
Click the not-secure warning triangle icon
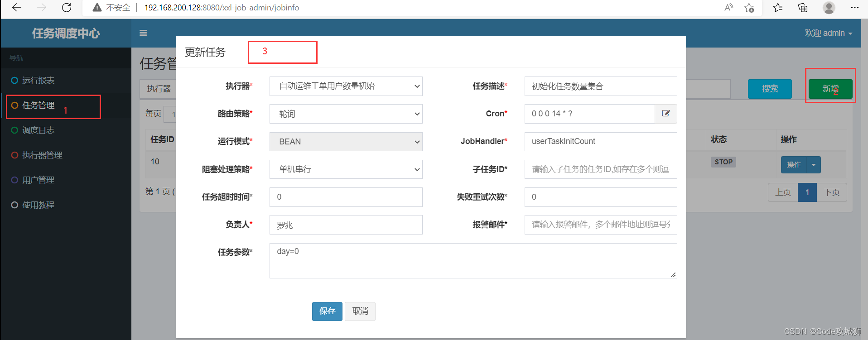tap(96, 8)
